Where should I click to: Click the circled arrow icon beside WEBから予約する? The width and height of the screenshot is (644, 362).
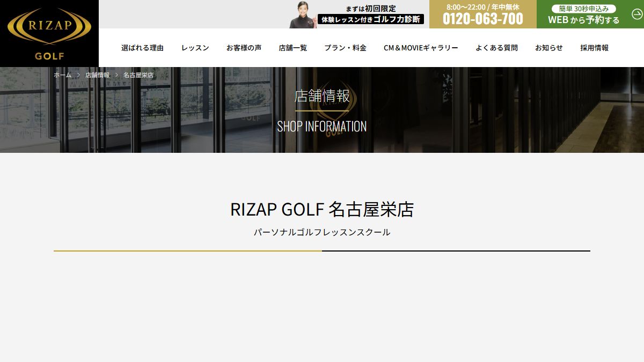tap(637, 14)
